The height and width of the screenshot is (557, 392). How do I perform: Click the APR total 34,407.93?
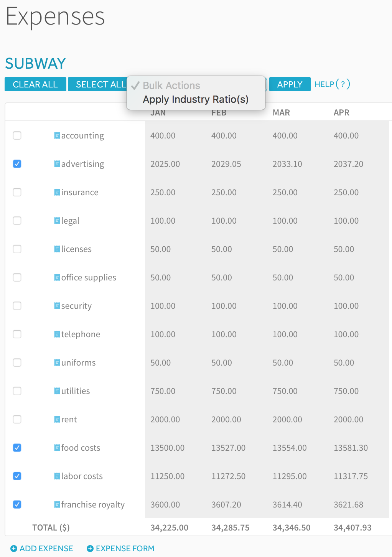(x=352, y=527)
